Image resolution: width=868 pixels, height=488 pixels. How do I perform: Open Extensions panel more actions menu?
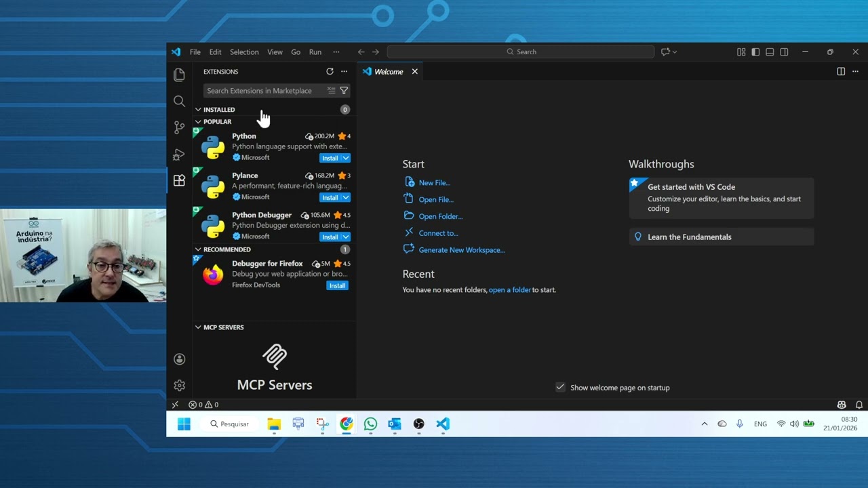[x=344, y=71]
